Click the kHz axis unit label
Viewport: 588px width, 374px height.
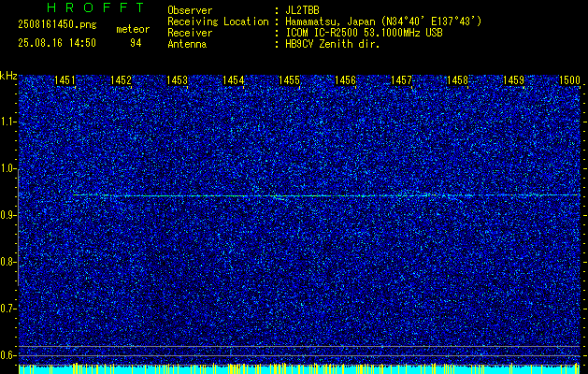[8, 76]
